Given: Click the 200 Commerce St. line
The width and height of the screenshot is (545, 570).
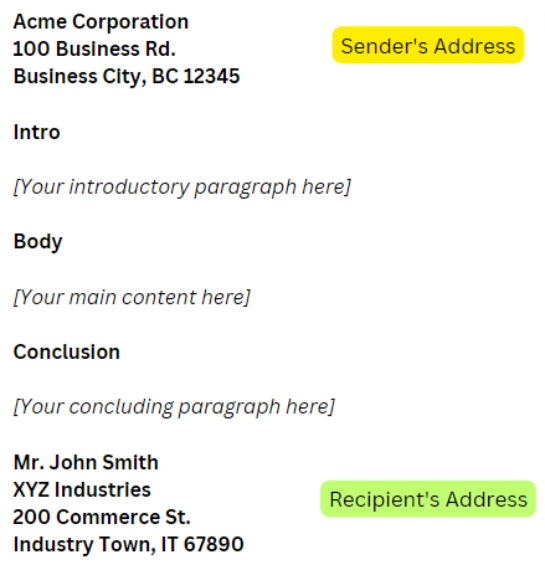Looking at the screenshot, I should [102, 517].
